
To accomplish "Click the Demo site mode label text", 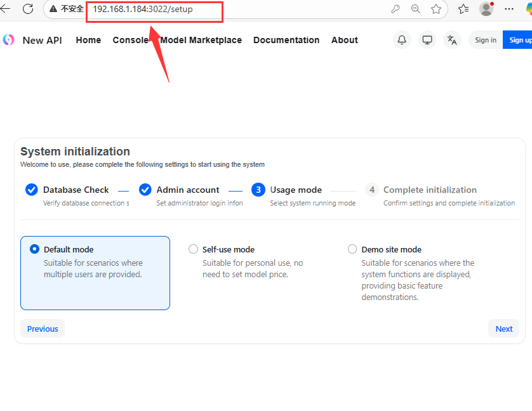I will [391, 250].
